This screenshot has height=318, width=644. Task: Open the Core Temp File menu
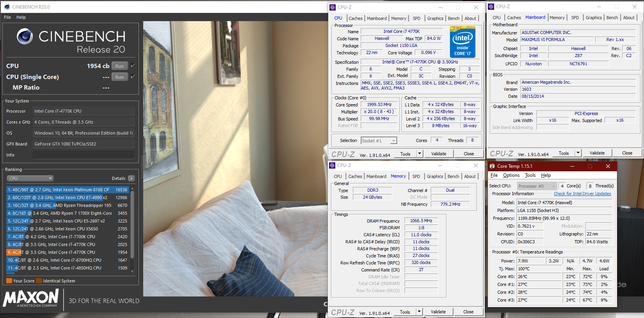pyautogui.click(x=494, y=175)
